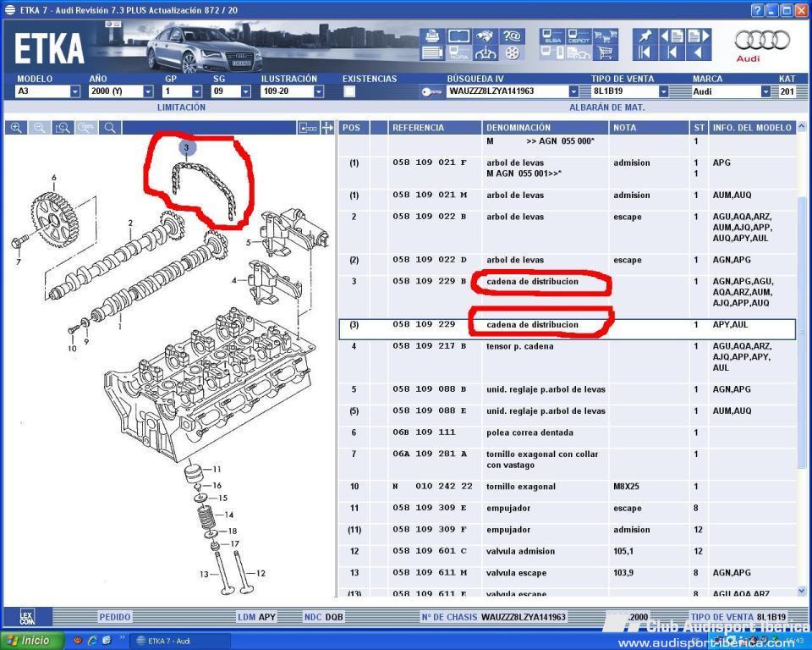Click the KAT input field showing 201

[787, 91]
